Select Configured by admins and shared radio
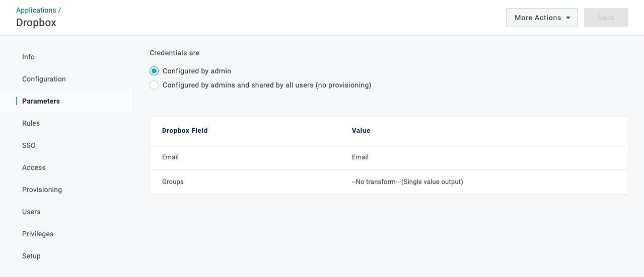The height and width of the screenshot is (277, 644). point(154,85)
